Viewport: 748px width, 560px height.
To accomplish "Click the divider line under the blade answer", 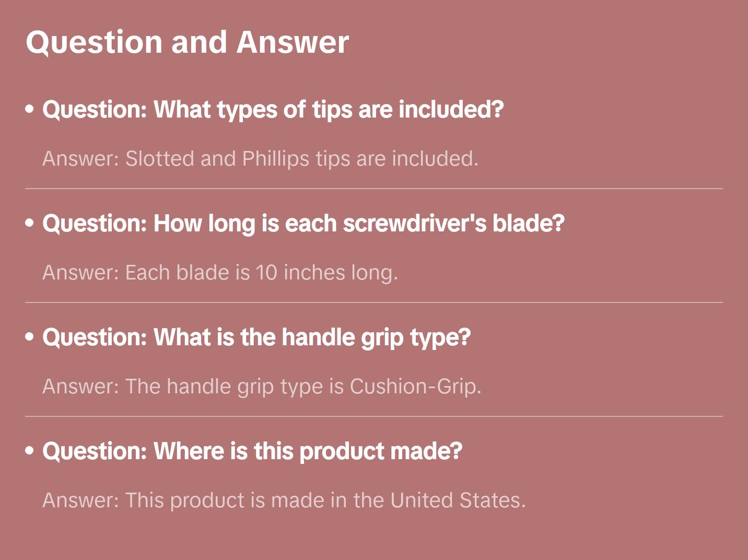I will (x=374, y=302).
